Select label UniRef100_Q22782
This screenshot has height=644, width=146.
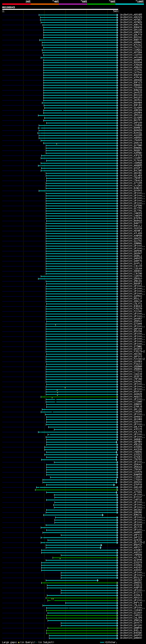[x=131, y=241]
